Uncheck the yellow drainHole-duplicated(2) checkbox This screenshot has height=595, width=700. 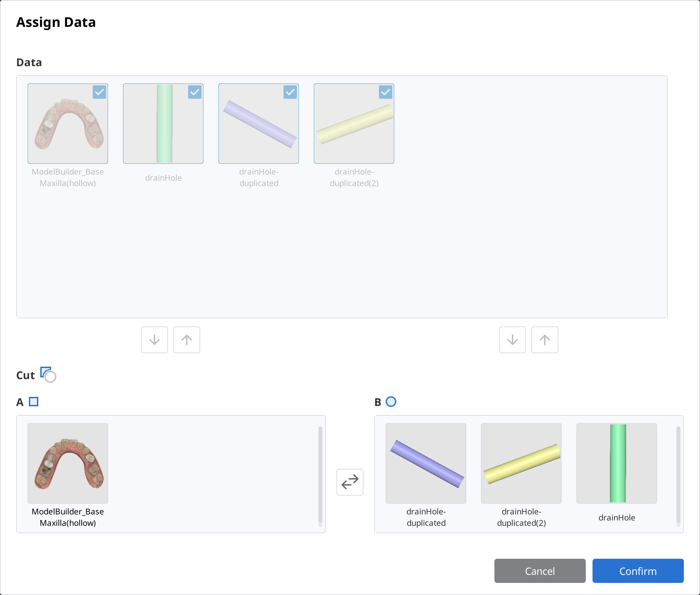pos(386,92)
